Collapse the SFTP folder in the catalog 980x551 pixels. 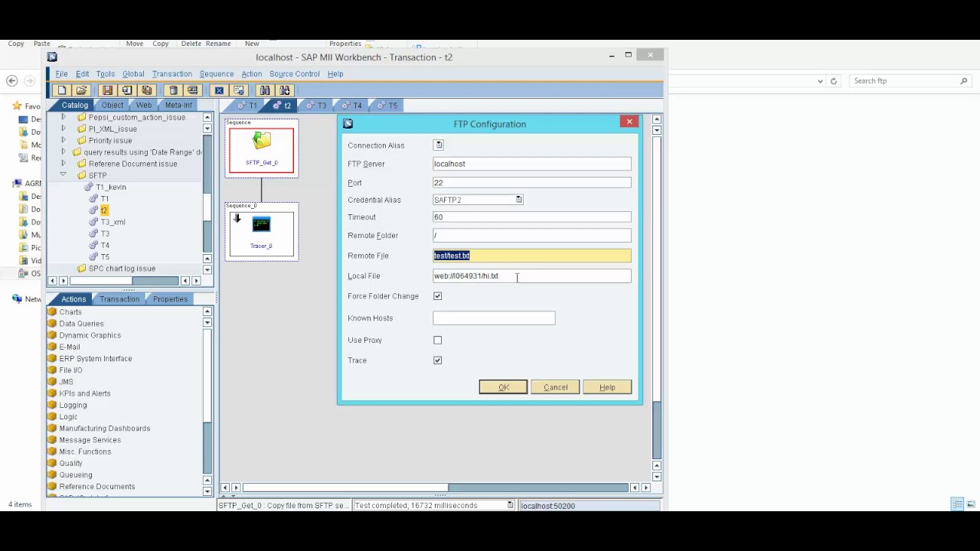coord(63,174)
